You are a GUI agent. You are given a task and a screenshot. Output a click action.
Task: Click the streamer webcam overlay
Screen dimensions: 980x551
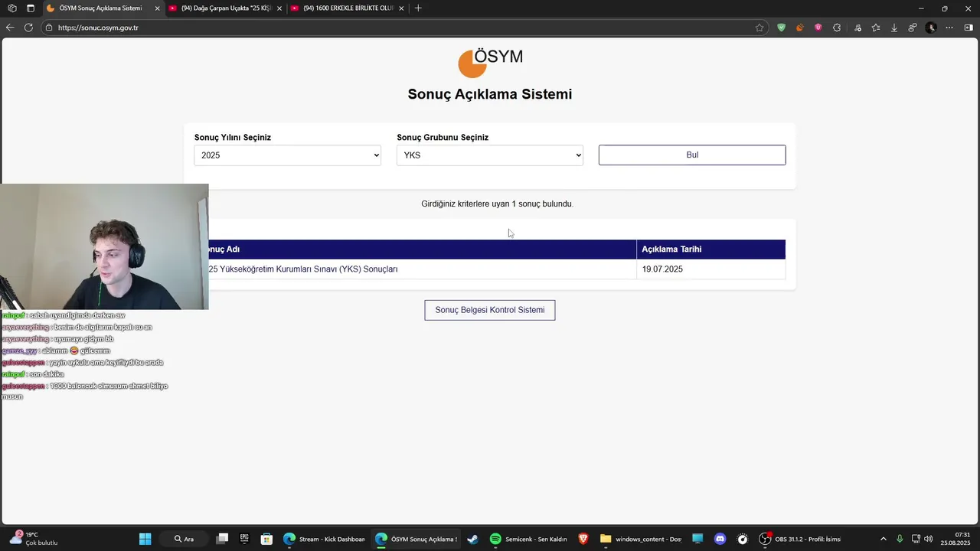pyautogui.click(x=104, y=246)
